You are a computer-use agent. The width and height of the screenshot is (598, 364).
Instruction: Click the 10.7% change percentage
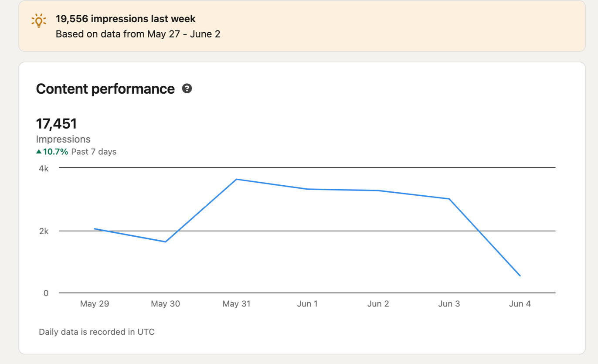tap(55, 152)
